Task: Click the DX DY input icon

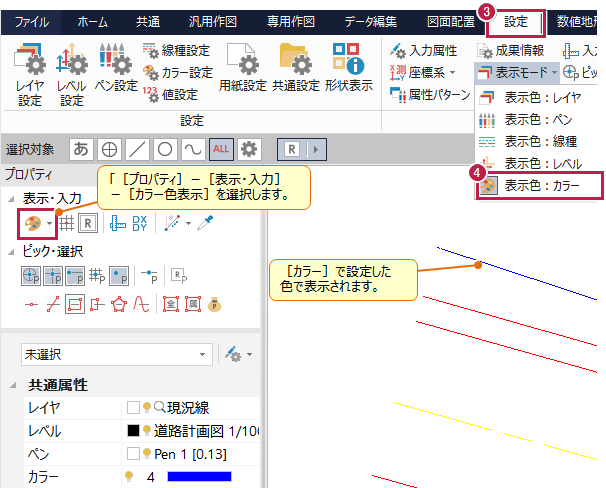Action: pos(139,224)
